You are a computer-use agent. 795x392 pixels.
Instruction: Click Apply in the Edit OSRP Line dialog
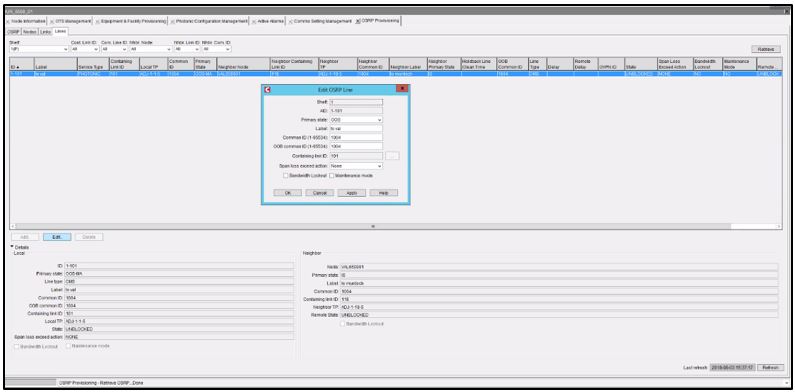pyautogui.click(x=351, y=193)
